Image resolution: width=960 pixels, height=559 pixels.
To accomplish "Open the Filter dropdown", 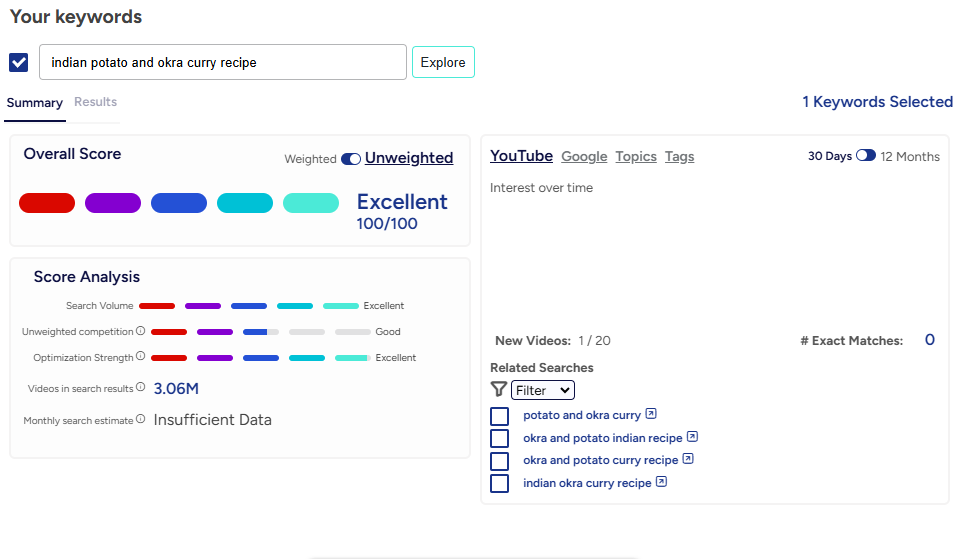I will pos(543,390).
